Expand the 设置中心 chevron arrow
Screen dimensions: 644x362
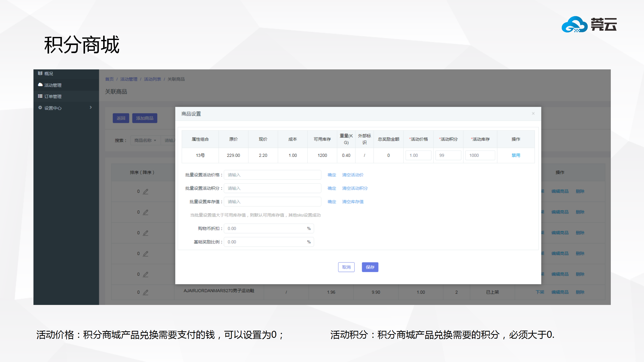91,108
